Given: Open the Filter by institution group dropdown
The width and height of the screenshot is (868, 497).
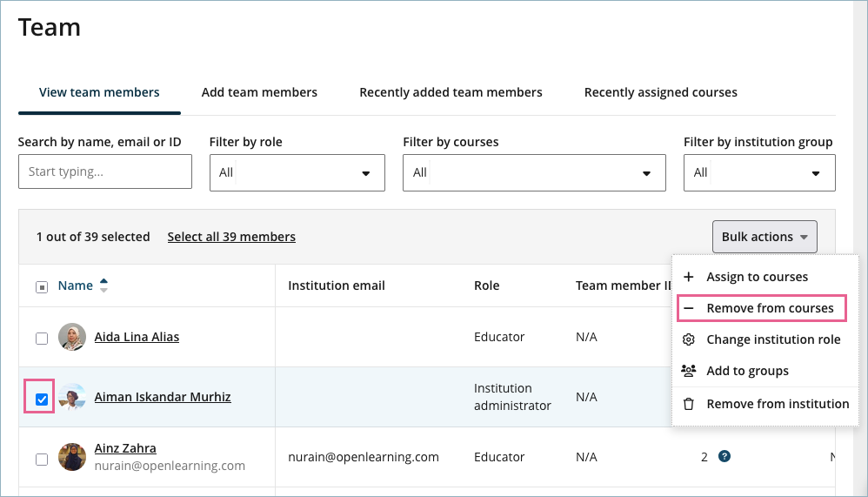Looking at the screenshot, I should 758,172.
